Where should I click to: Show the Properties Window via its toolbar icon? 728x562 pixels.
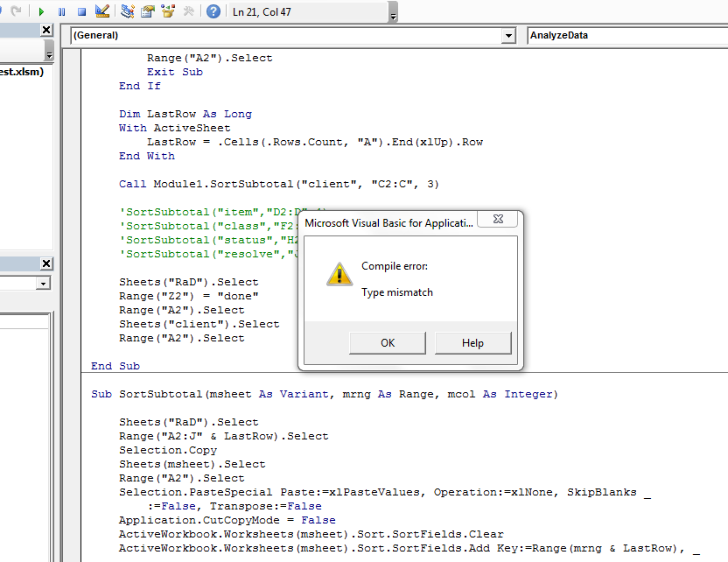pos(146,11)
